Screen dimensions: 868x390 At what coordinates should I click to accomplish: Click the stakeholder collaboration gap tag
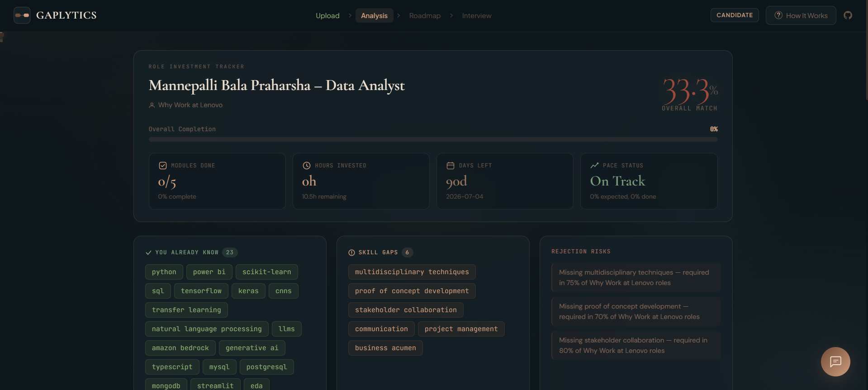[x=406, y=310]
